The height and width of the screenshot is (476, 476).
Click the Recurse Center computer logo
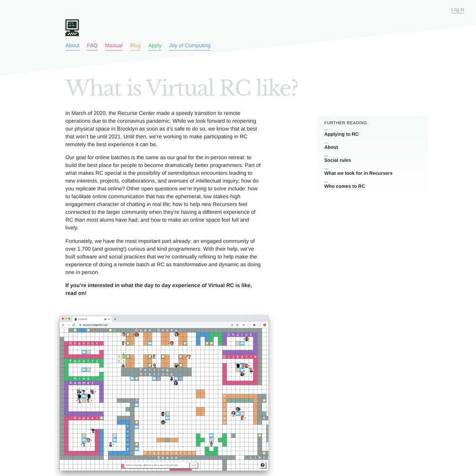click(x=72, y=28)
